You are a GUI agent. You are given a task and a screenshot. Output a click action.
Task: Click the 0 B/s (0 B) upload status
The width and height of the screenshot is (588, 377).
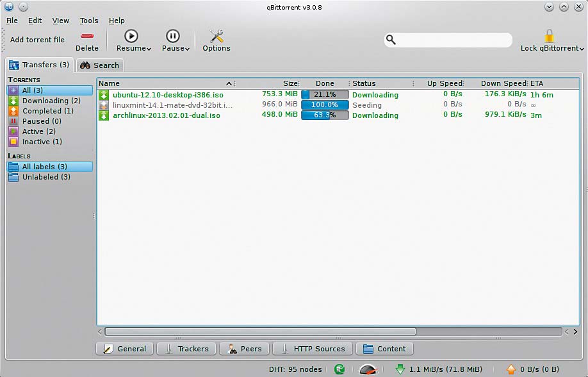(x=539, y=369)
